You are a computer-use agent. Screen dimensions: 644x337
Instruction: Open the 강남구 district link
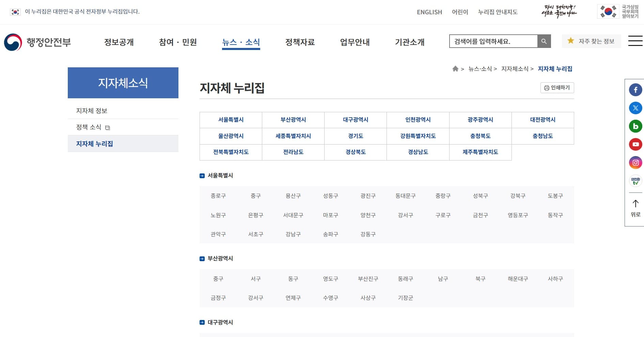click(x=293, y=234)
